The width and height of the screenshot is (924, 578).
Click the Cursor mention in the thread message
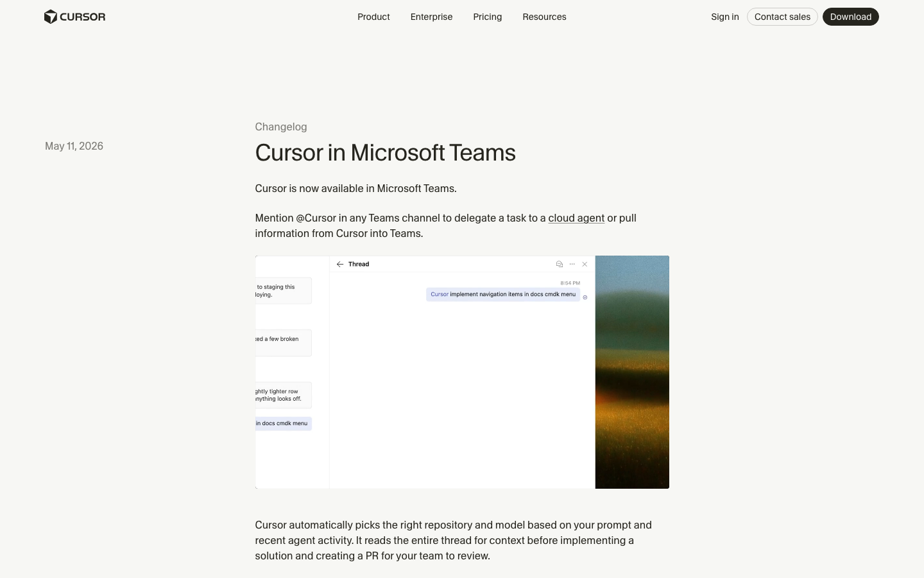(440, 294)
